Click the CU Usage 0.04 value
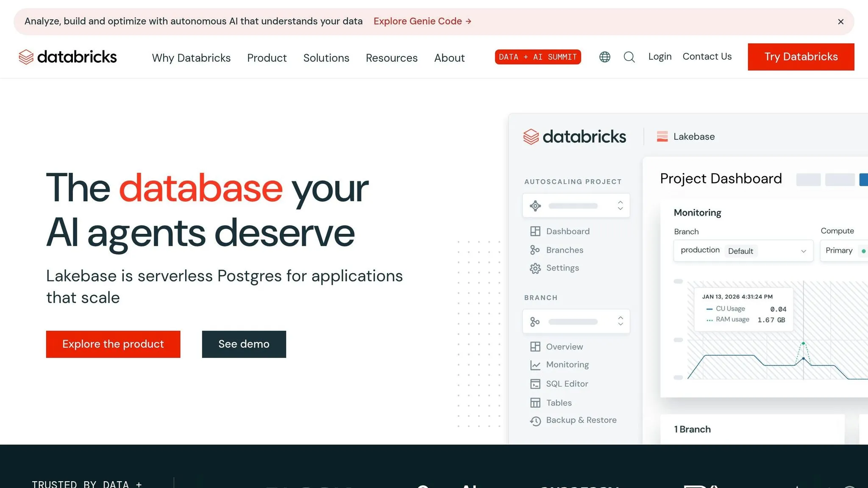This screenshot has height=488, width=868. (778, 309)
